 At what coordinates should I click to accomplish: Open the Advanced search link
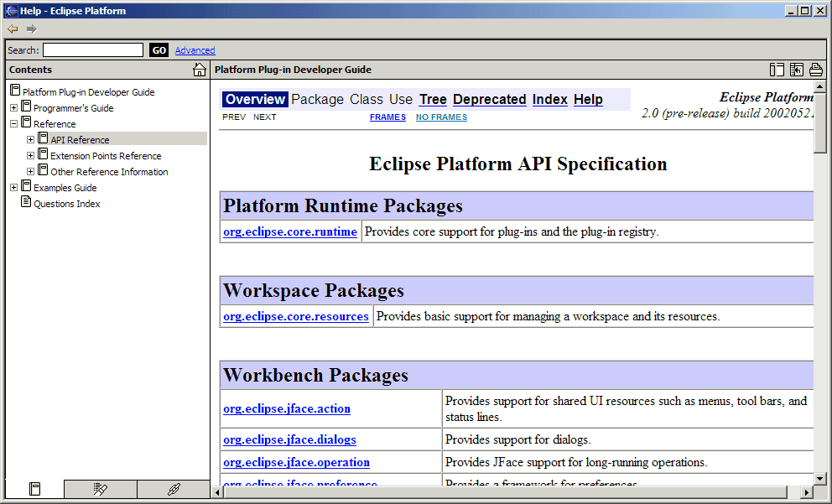pyautogui.click(x=195, y=50)
